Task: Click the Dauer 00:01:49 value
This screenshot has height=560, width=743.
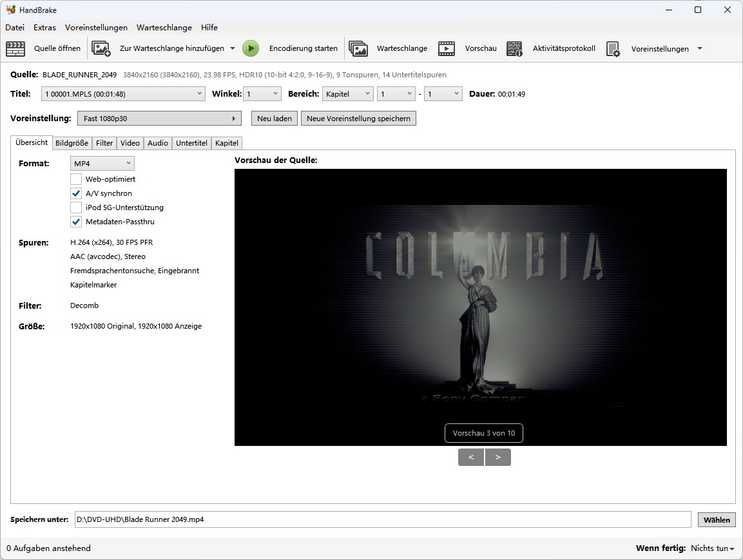Action: pos(511,94)
